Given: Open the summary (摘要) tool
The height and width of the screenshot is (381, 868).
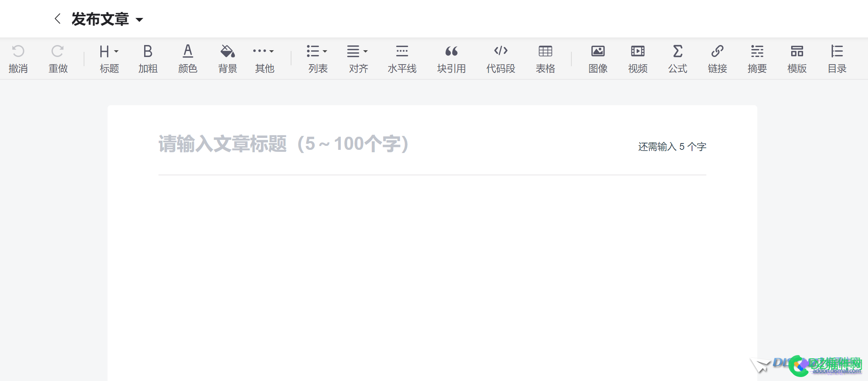Looking at the screenshot, I should tap(757, 58).
